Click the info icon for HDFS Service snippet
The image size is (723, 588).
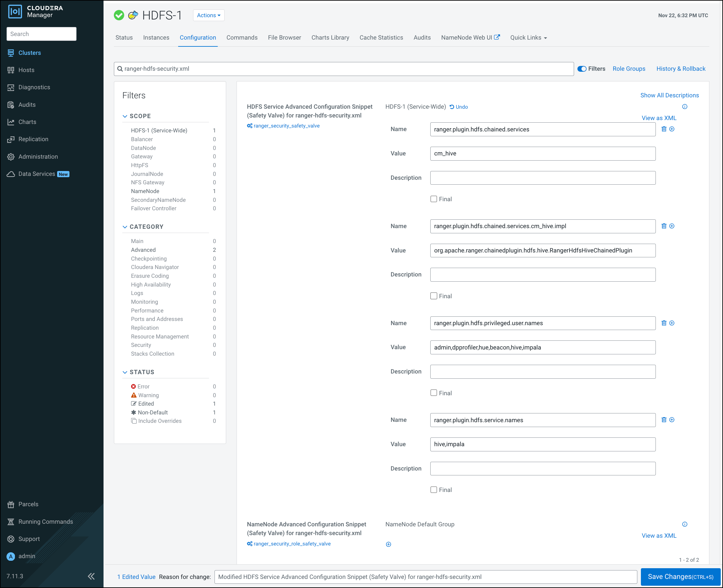pyautogui.click(x=684, y=107)
